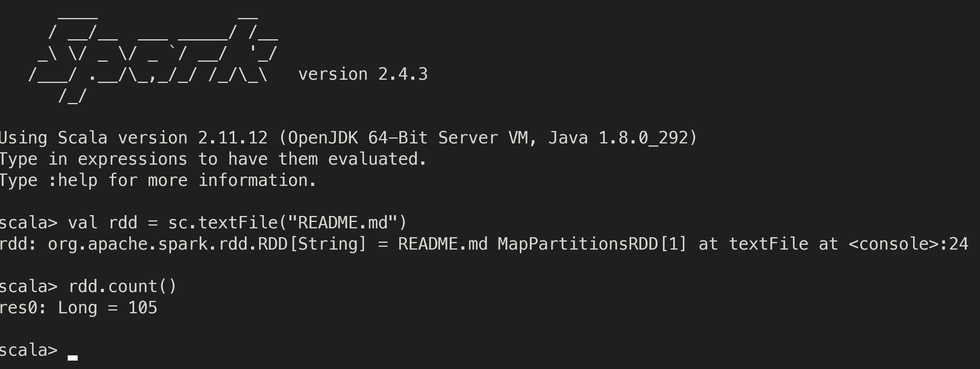Click the scala> prompt before "val rdd"
Screen dimensions: 980x369
coord(29,223)
